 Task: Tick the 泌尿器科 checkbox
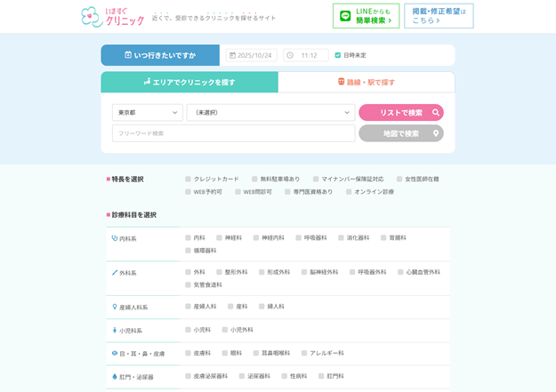(x=242, y=376)
